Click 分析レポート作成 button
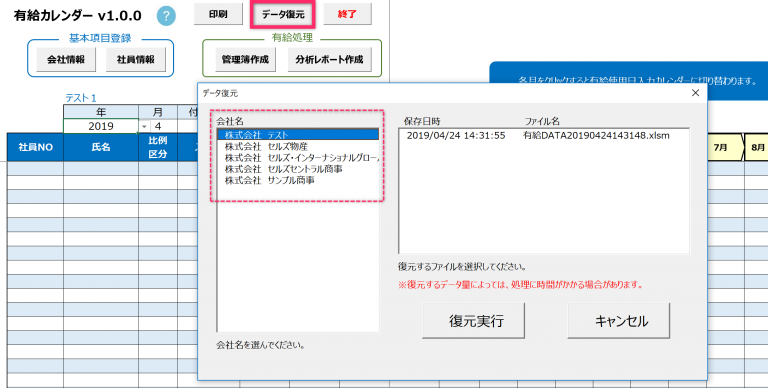The height and width of the screenshot is (388, 768). (329, 60)
